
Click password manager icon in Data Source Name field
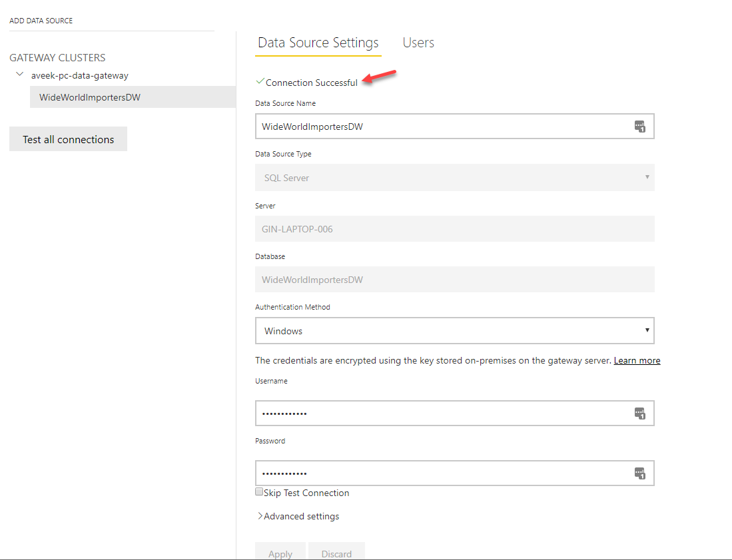pos(640,127)
